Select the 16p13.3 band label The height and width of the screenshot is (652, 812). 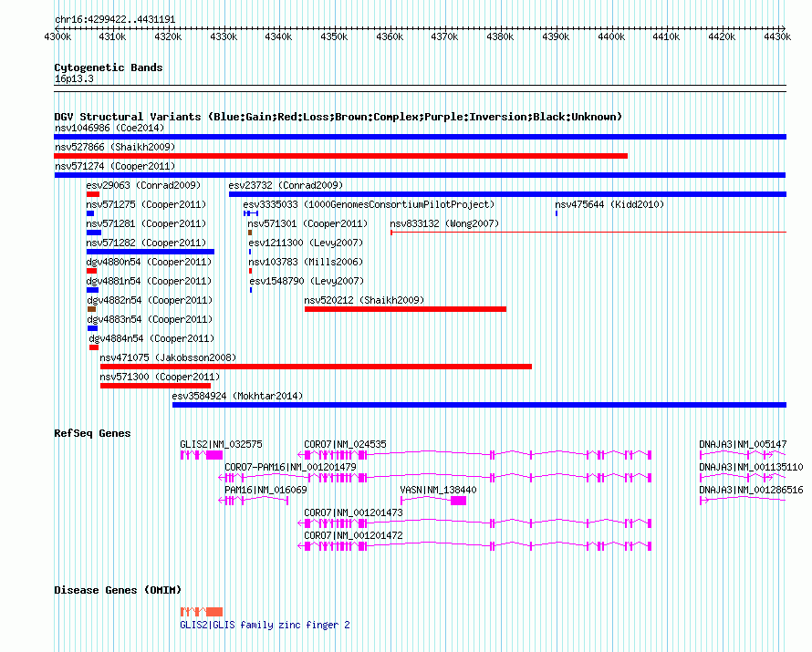74,78
